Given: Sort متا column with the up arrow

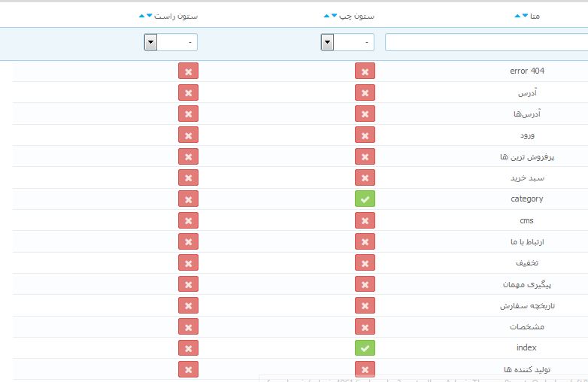Looking at the screenshot, I should (x=517, y=16).
